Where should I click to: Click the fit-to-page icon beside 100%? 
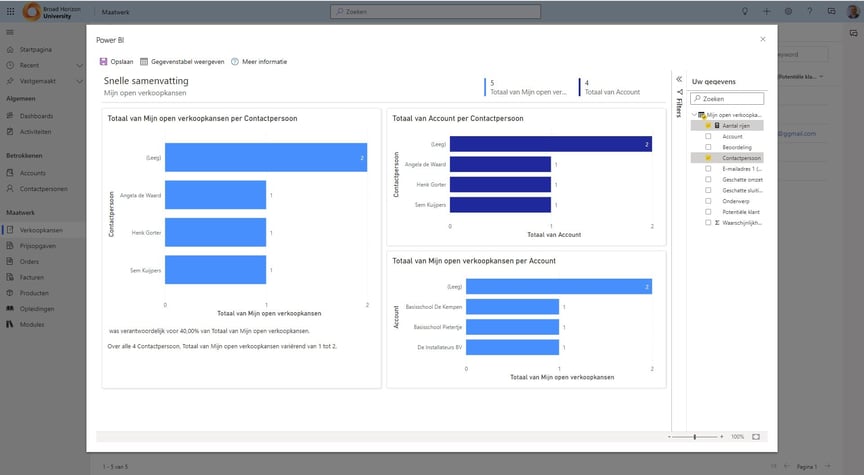point(756,436)
